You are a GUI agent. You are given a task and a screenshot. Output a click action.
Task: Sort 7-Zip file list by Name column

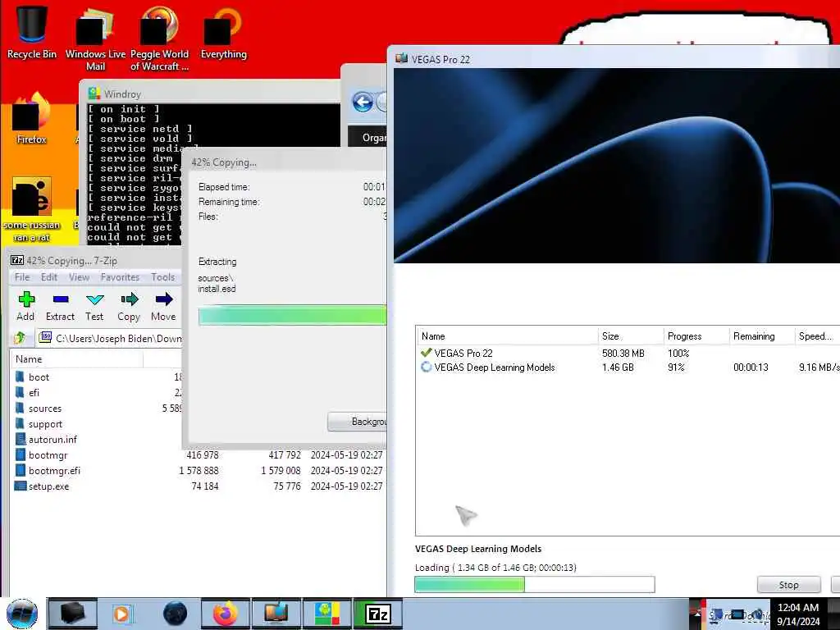click(x=76, y=359)
